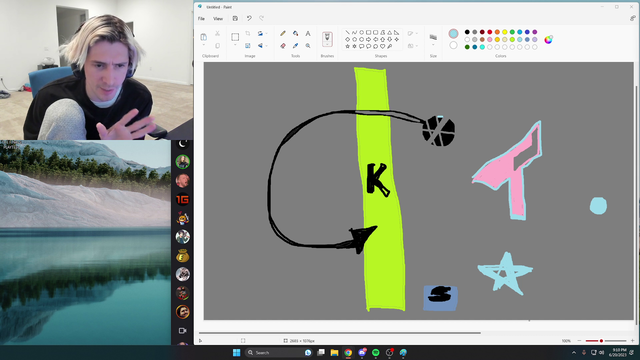Open the File menu

[201, 18]
